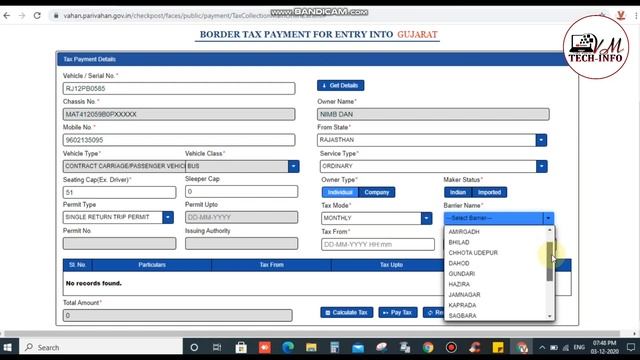Open the Permit Type dropdown
Viewport: 640px width, 360px height.
[168, 217]
